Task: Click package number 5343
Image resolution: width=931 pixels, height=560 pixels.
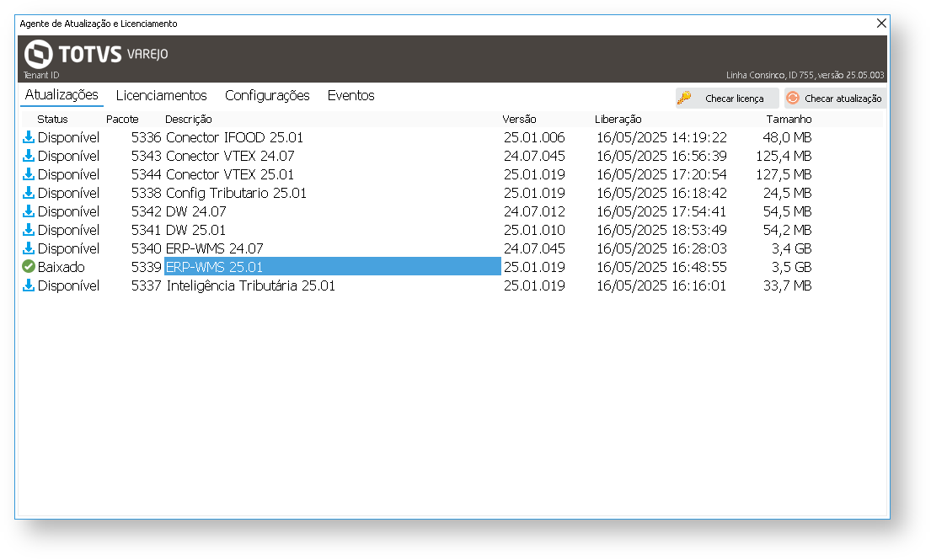Action: pyautogui.click(x=146, y=156)
